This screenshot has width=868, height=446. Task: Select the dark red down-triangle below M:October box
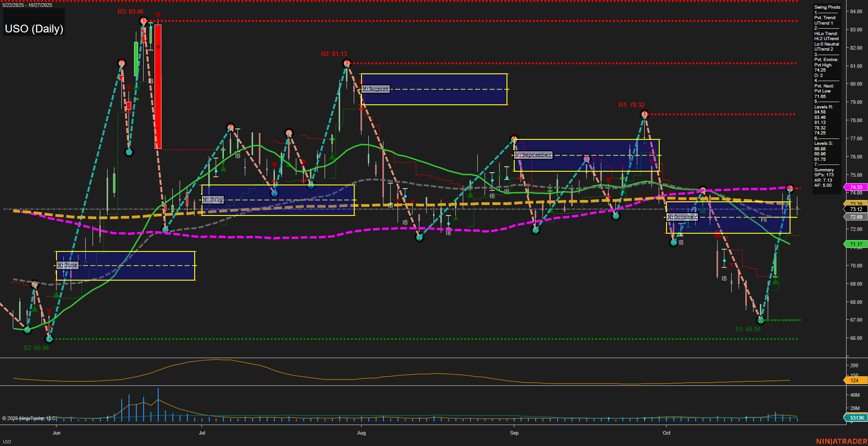coord(718,236)
